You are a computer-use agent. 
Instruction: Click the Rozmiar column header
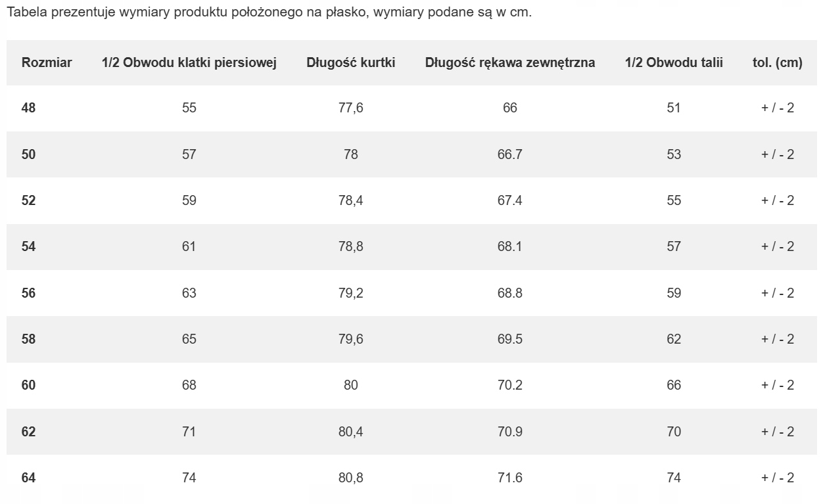click(x=47, y=62)
